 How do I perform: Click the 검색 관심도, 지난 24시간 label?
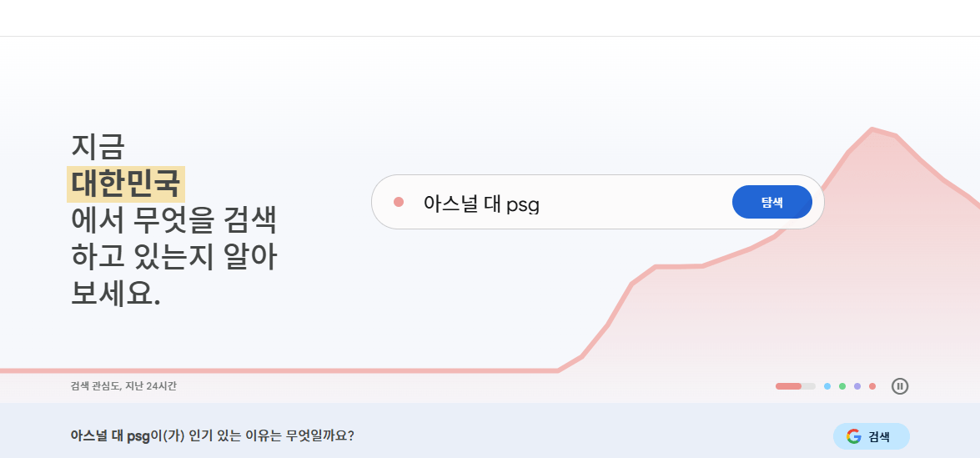click(x=123, y=386)
